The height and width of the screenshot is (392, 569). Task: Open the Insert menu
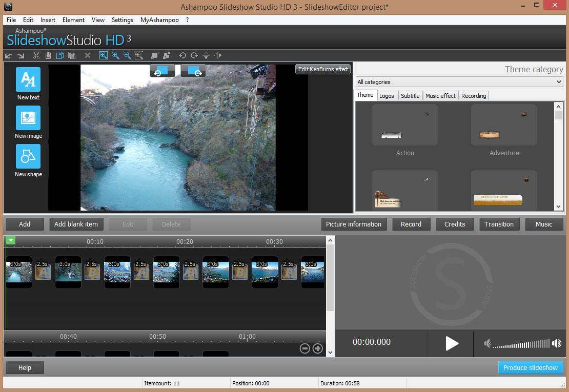point(48,20)
